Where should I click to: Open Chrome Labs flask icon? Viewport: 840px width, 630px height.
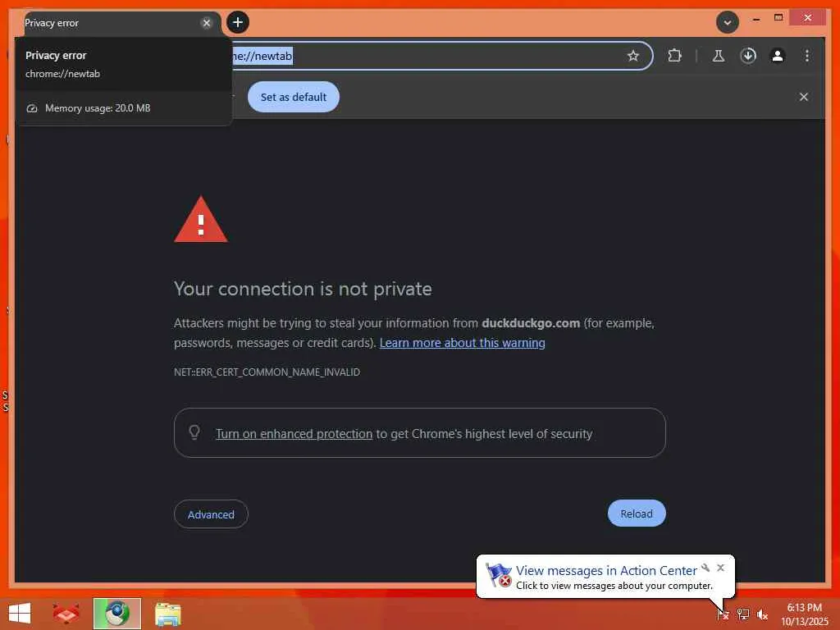click(719, 56)
